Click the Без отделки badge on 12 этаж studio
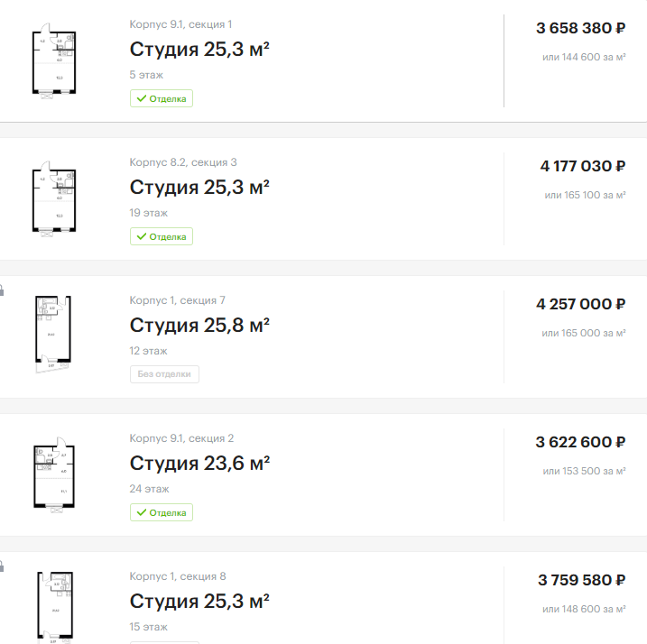 point(164,374)
